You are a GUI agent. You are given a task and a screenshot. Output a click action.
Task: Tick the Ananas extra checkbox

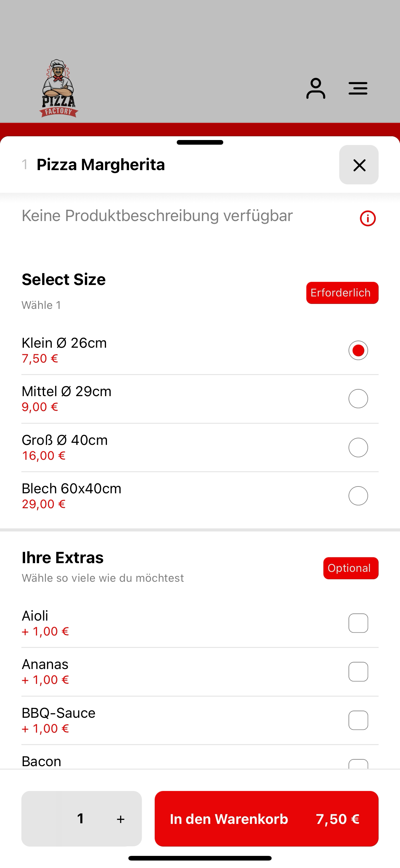(358, 671)
